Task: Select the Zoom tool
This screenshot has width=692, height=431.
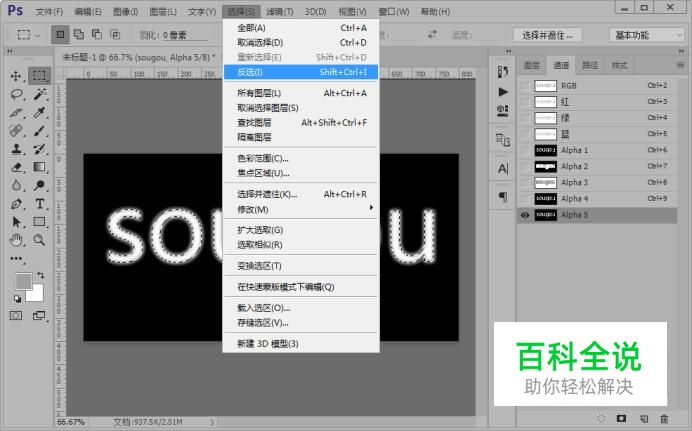Action: [x=39, y=240]
